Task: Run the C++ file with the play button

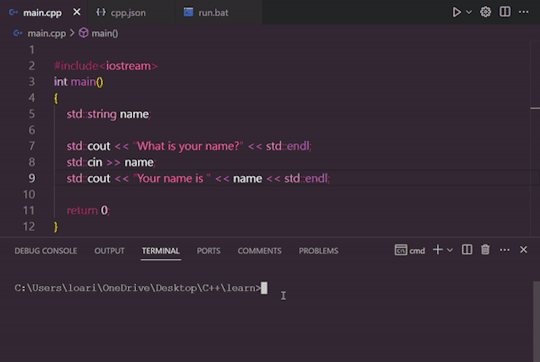Action: pyautogui.click(x=456, y=12)
